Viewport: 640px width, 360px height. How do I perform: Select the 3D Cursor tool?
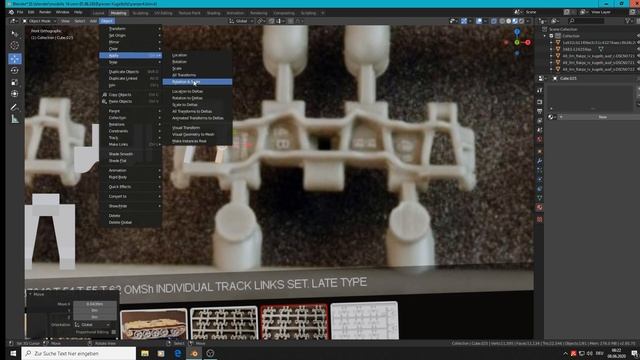coord(15,46)
